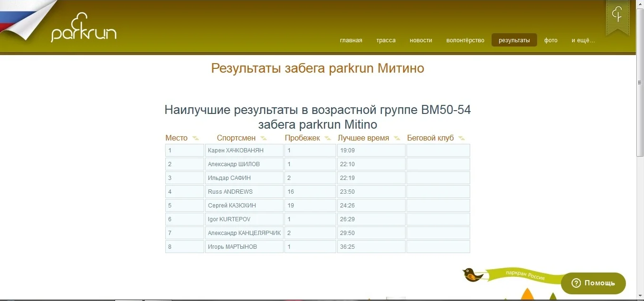The image size is (644, 301).
Task: Click best time 29:50
Action: point(348,233)
